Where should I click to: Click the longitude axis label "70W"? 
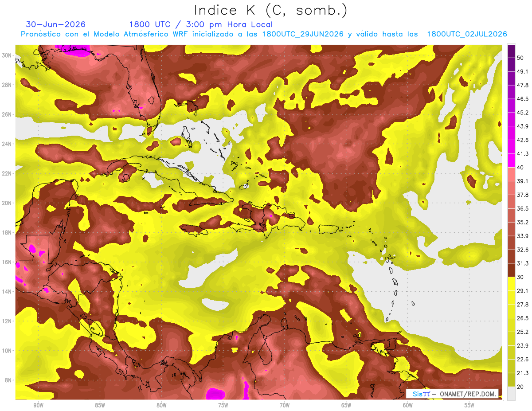point(285,405)
